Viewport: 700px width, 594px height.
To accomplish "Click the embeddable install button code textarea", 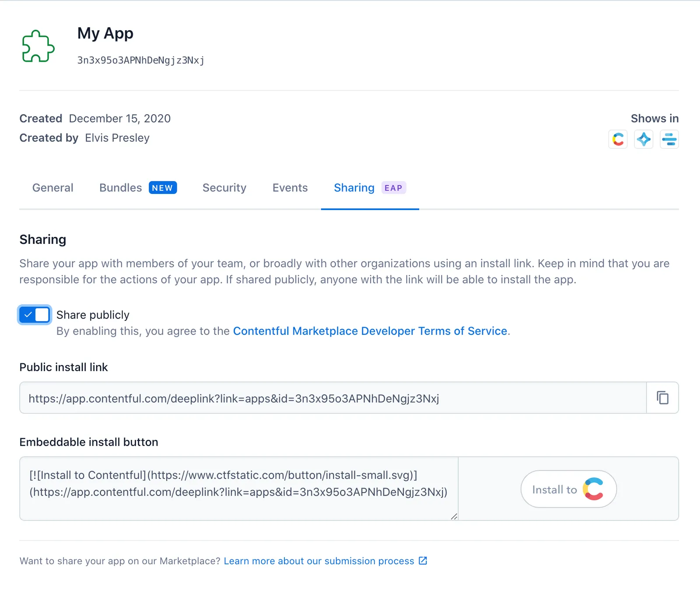I will [239, 489].
